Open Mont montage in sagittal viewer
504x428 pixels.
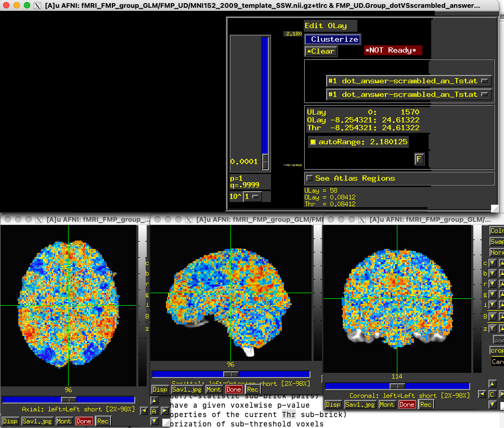click(x=213, y=389)
